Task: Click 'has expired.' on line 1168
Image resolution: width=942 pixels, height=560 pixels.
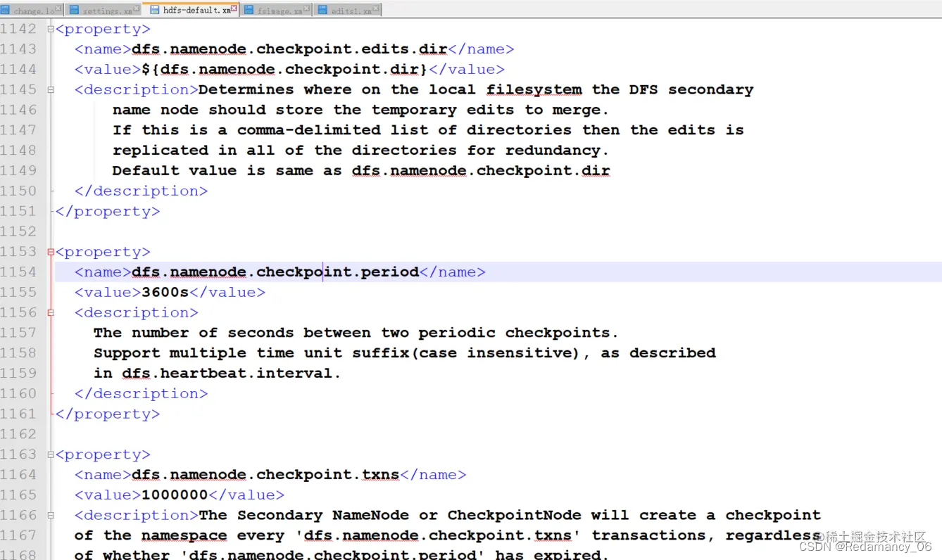Action: click(x=552, y=555)
